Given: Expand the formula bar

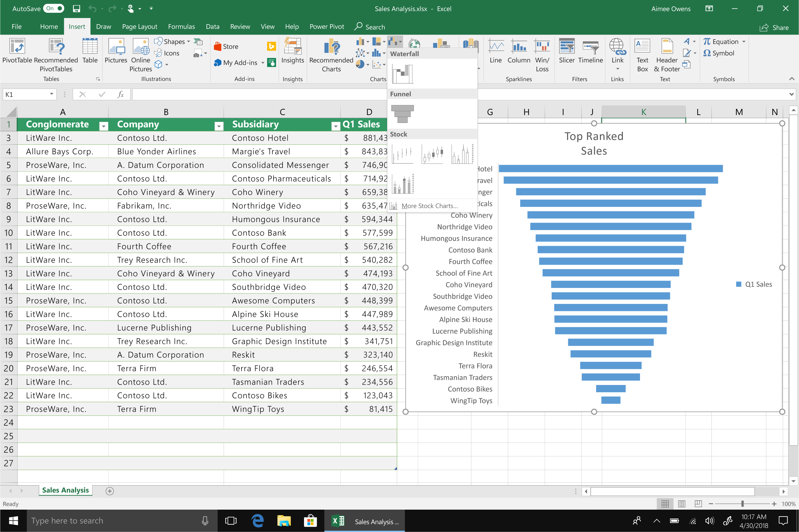Looking at the screenshot, I should pos(791,94).
